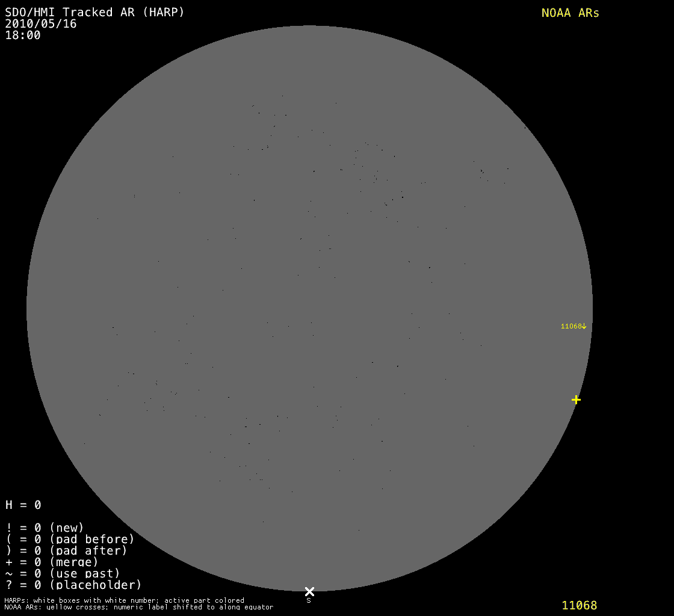The width and height of the screenshot is (674, 616).
Task: Select the '~ = 0 (use past)' legend entry
Action: (63, 573)
